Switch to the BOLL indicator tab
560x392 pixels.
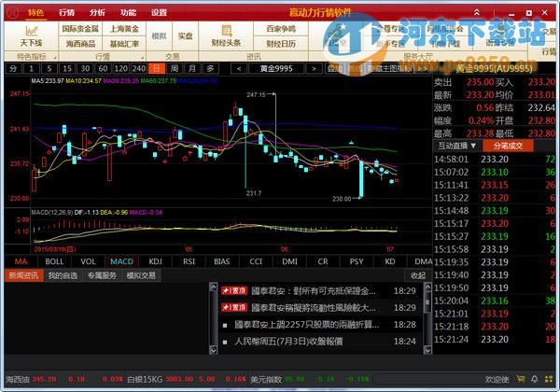54,261
